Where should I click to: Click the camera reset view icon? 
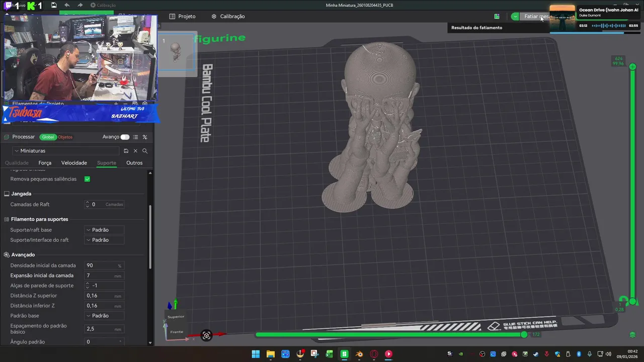(206, 335)
